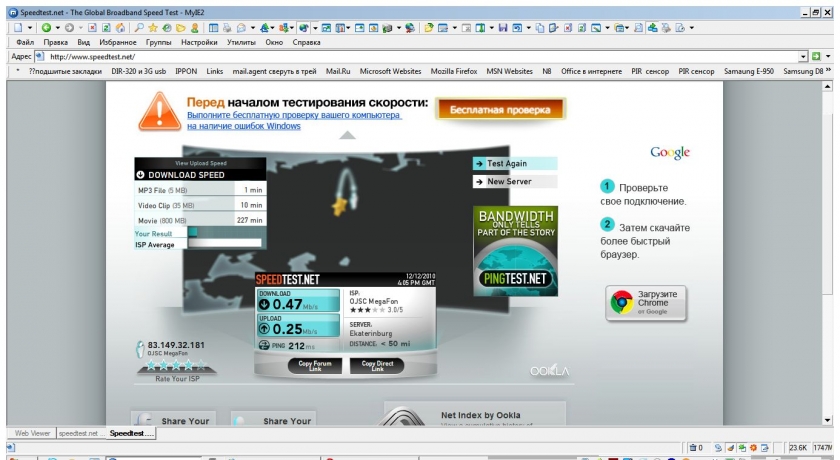This screenshot has height=460, width=840.
Task: Click the Your Result speed bar
Action: (225, 232)
